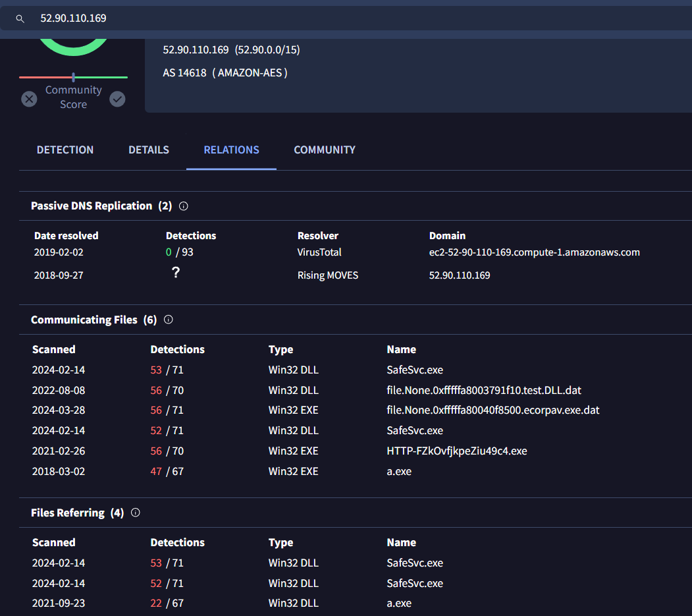Click the search magnifier icon

tap(20, 19)
